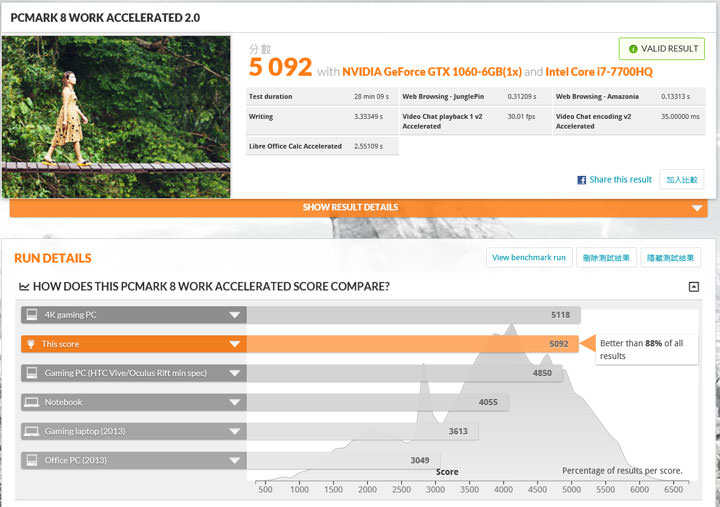Click the green valid result icon
The image size is (720, 507).
tap(631, 49)
